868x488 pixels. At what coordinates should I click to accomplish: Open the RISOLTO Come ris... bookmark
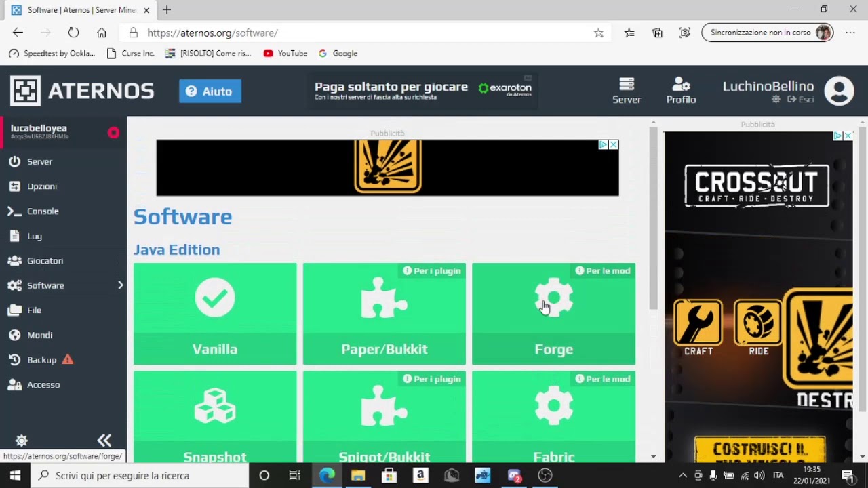click(x=208, y=53)
